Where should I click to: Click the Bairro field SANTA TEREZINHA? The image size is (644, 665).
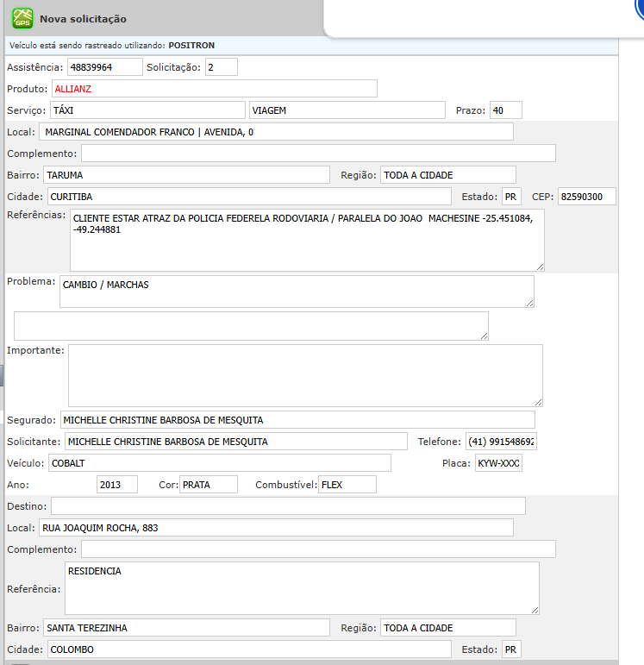[x=186, y=628]
